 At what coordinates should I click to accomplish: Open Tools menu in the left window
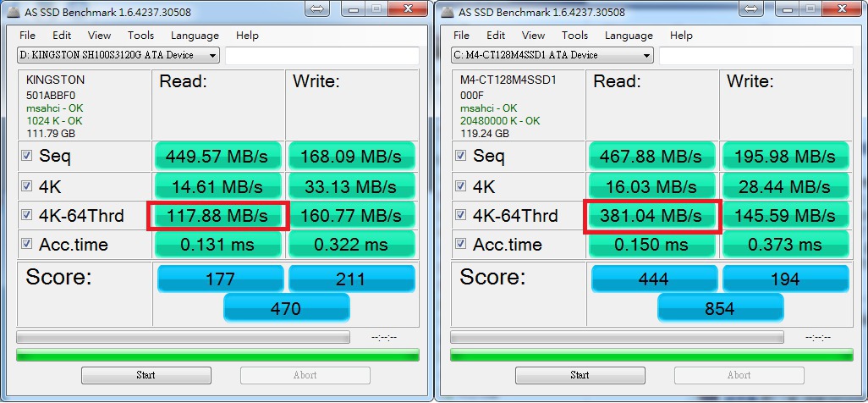point(140,36)
